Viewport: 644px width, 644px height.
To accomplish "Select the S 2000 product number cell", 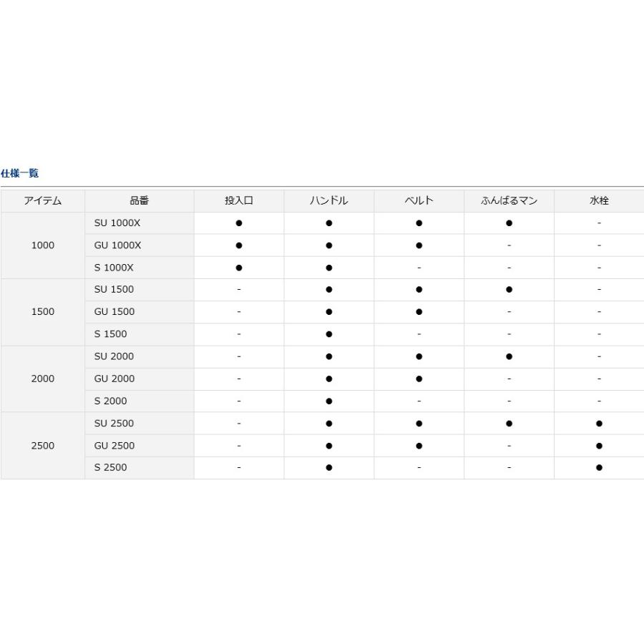I will click(x=111, y=401).
